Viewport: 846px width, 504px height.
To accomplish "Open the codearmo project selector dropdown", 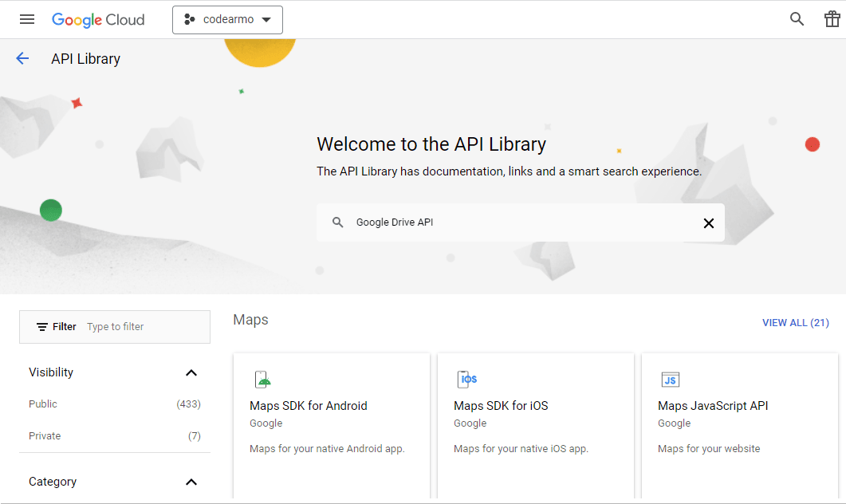I will pos(227,20).
